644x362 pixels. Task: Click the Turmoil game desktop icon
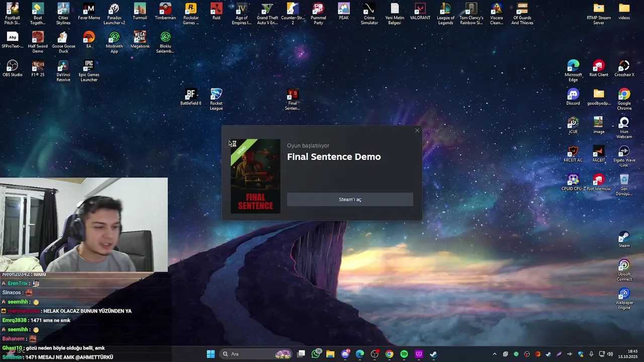140,12
